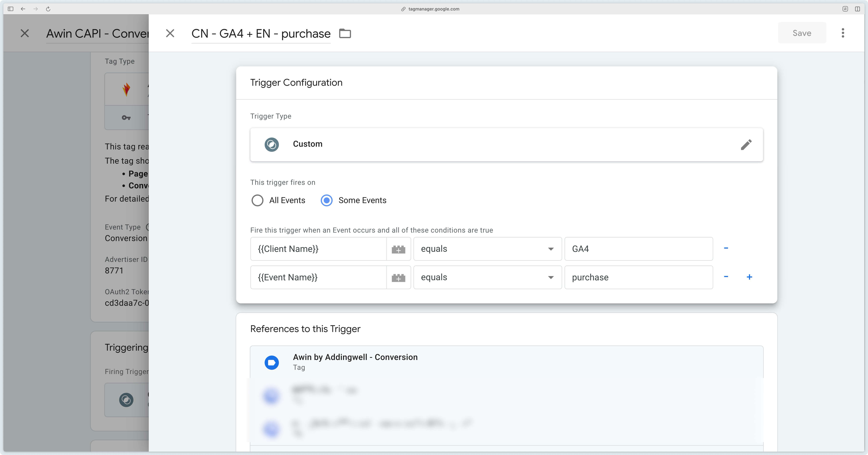Viewport: 868px width, 455px height.
Task: Edit trigger type with pencil icon
Action: click(x=746, y=145)
